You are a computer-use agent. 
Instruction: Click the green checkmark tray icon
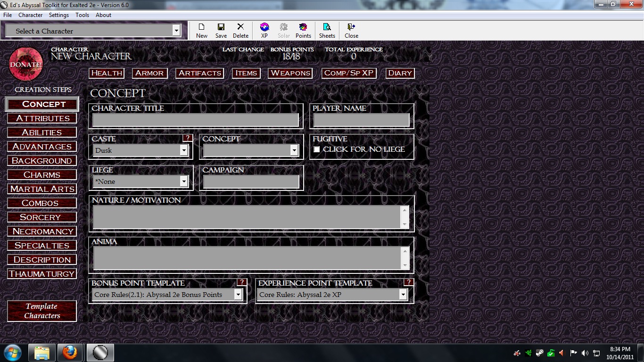[551, 353]
